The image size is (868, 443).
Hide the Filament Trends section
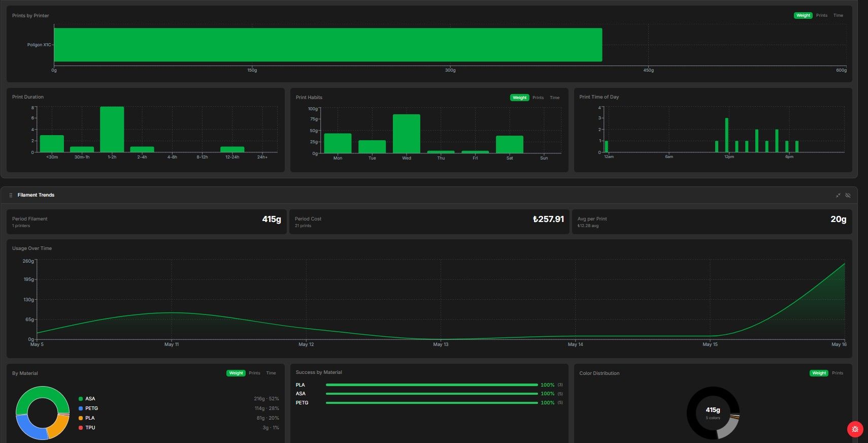(848, 195)
